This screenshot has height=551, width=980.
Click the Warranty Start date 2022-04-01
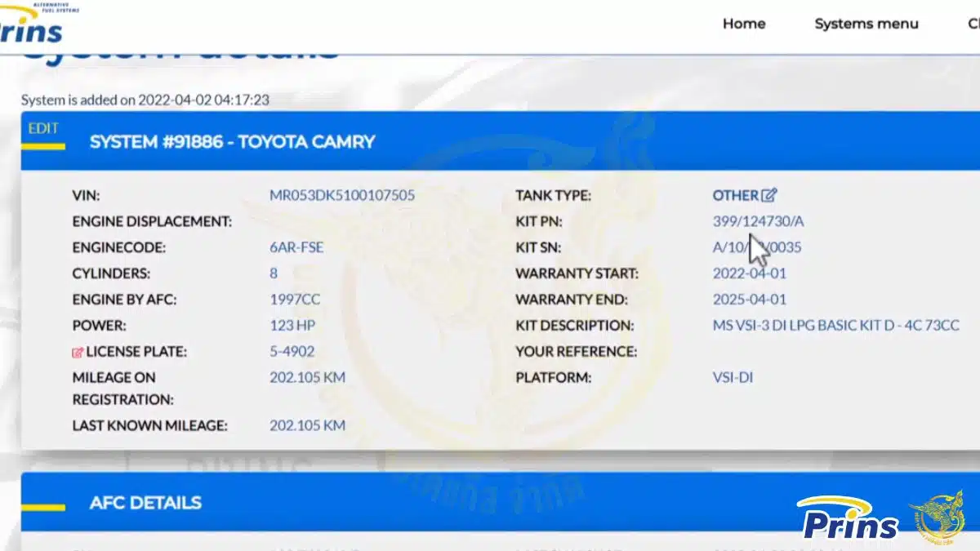point(750,273)
